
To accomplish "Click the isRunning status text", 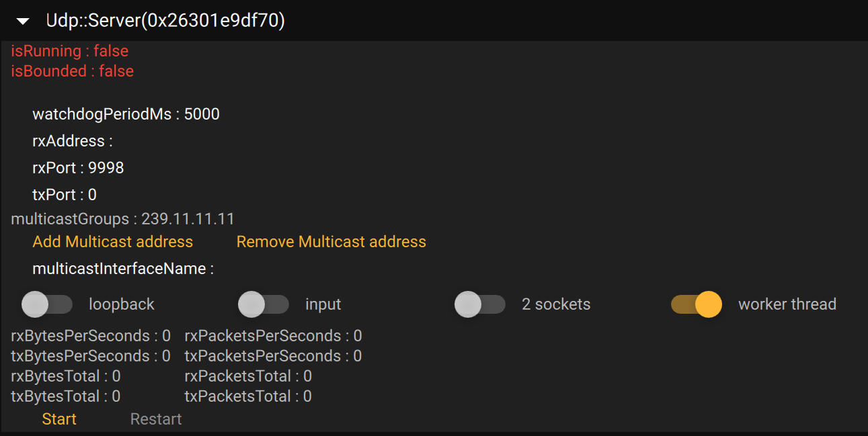I will pos(69,51).
